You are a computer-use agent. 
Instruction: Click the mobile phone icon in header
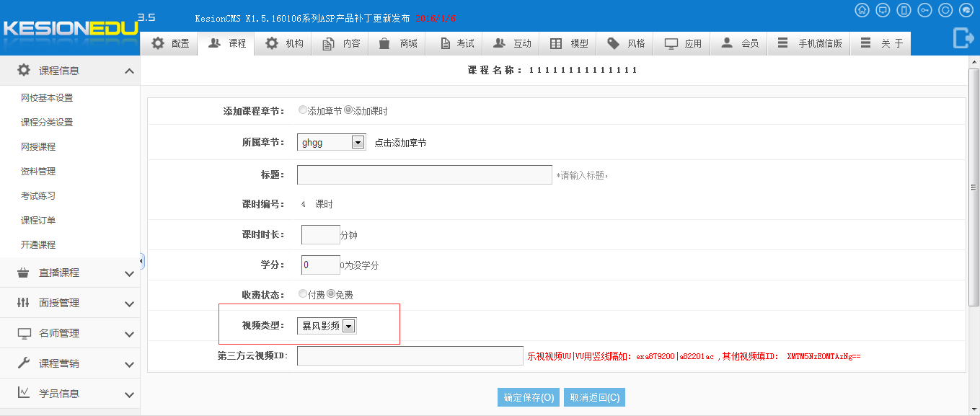pos(904,10)
